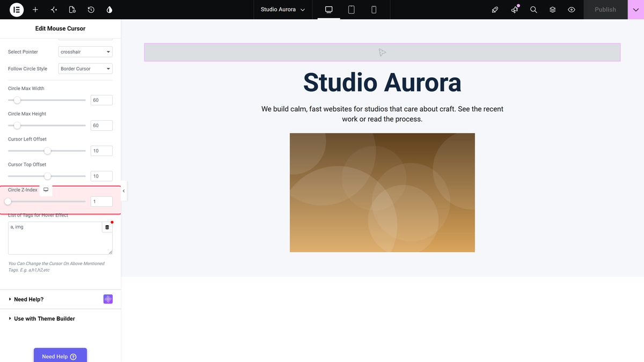Screen dimensions: 644x362
Task: Select the Mouse Cursor widget placeholder on the canvas
Action: (382, 52)
